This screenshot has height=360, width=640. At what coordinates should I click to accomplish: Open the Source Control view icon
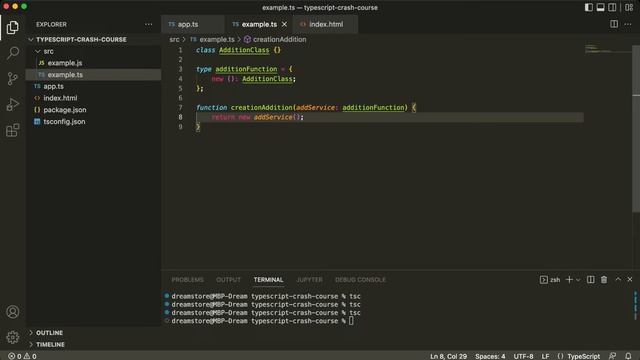13,78
